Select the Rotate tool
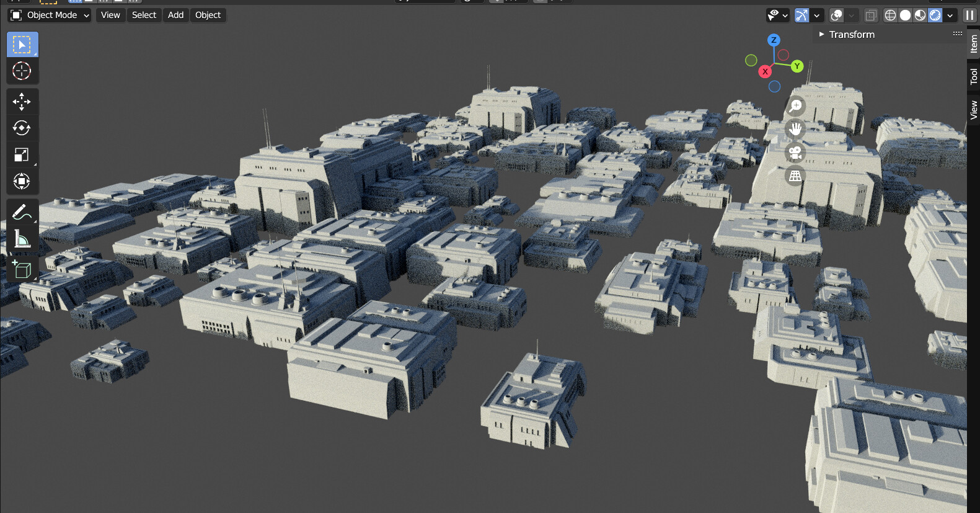980x513 pixels. [22, 128]
